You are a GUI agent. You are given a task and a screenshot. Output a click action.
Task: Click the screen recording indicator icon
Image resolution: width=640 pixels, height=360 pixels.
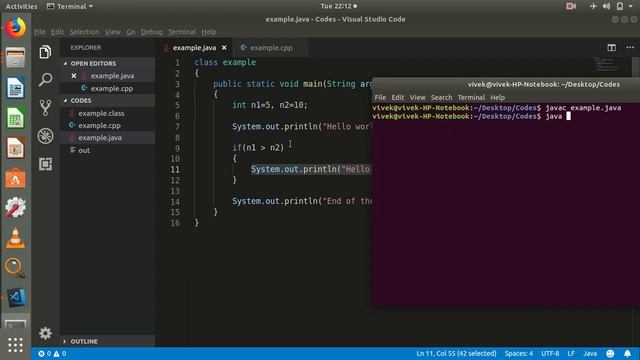(x=571, y=6)
